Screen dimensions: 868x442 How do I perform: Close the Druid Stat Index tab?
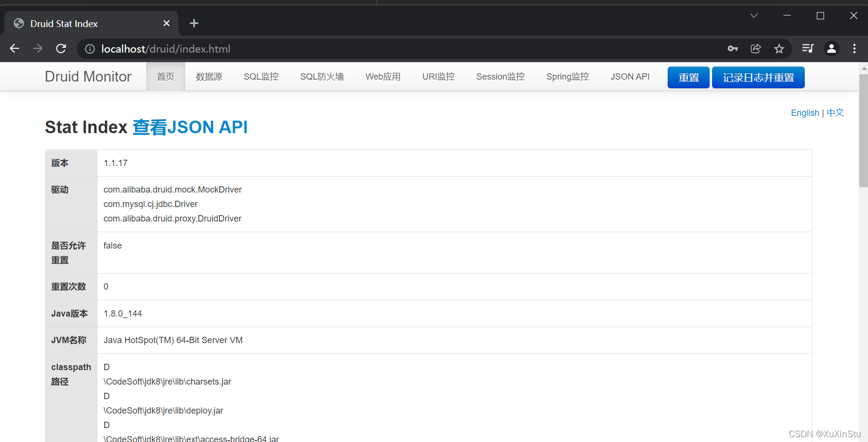pyautogui.click(x=167, y=23)
